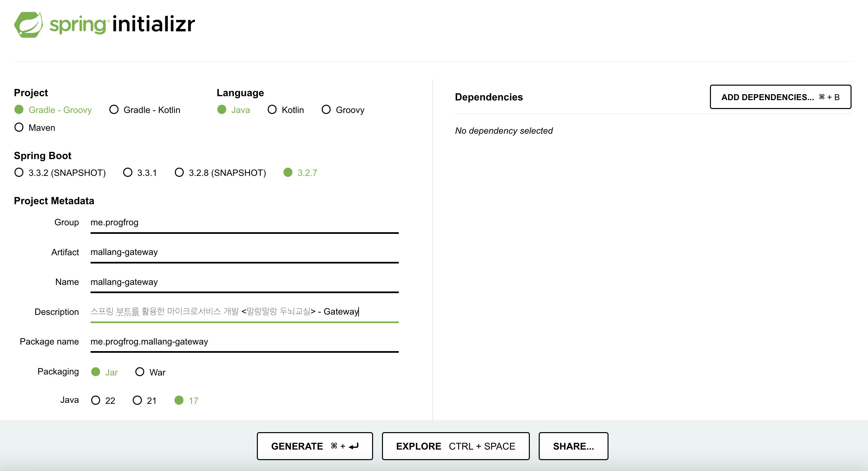Image resolution: width=868 pixels, height=471 pixels.
Task: Open the Share dialog
Action: pos(573,446)
